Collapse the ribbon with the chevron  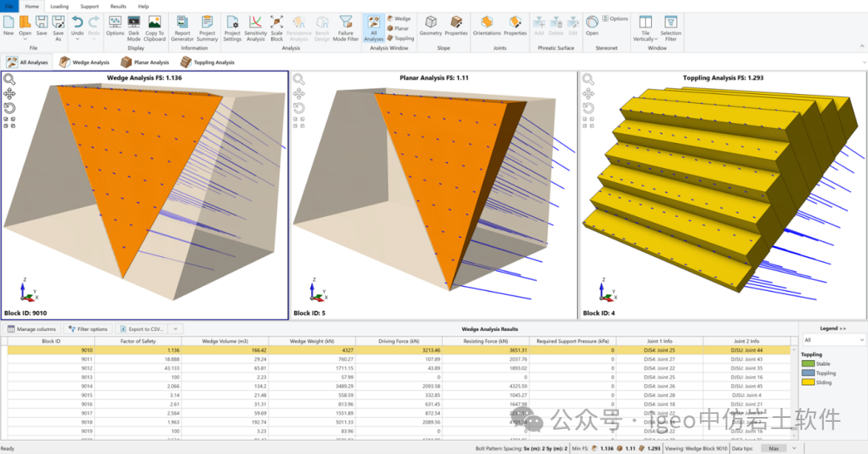point(862,47)
